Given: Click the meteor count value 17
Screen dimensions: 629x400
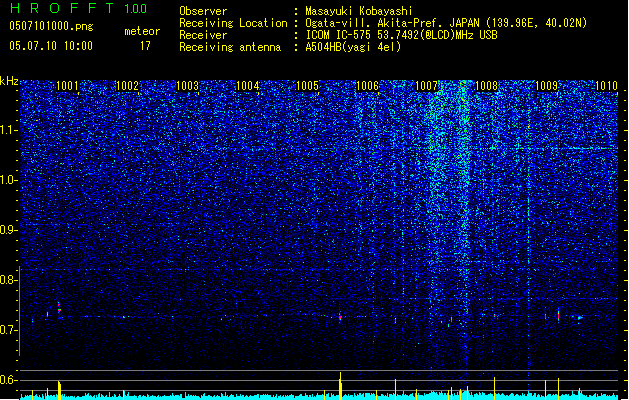Looking at the screenshot, I should point(145,46).
